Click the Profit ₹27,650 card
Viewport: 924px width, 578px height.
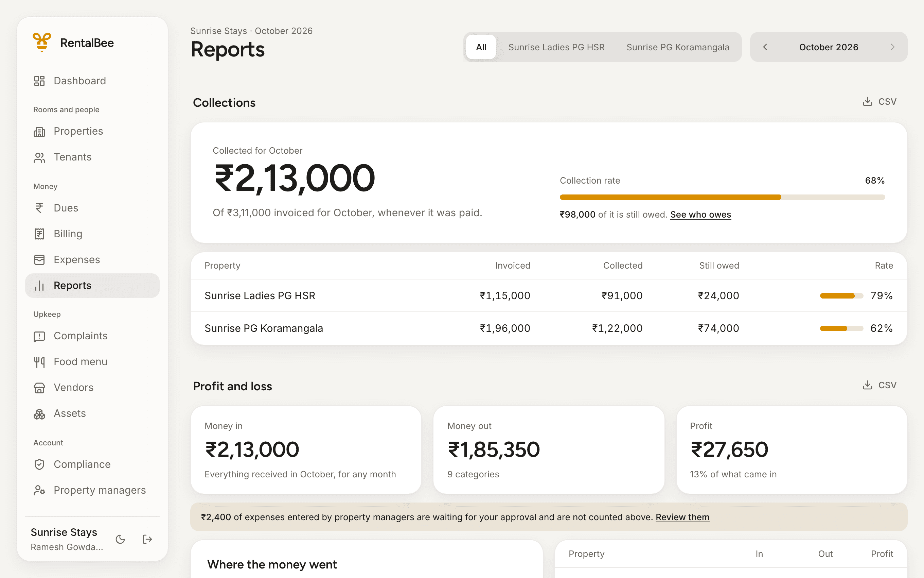tap(792, 450)
